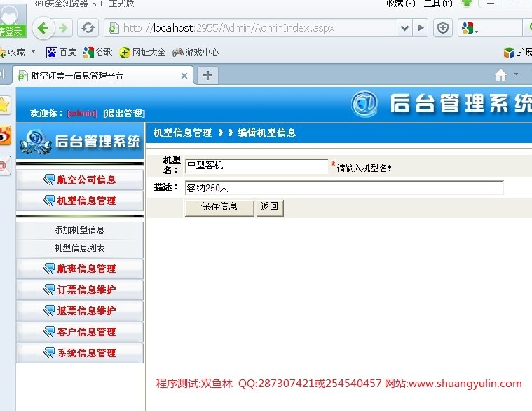Click the 描述 input field
Viewport: 532px width, 411px height.
coord(344,188)
